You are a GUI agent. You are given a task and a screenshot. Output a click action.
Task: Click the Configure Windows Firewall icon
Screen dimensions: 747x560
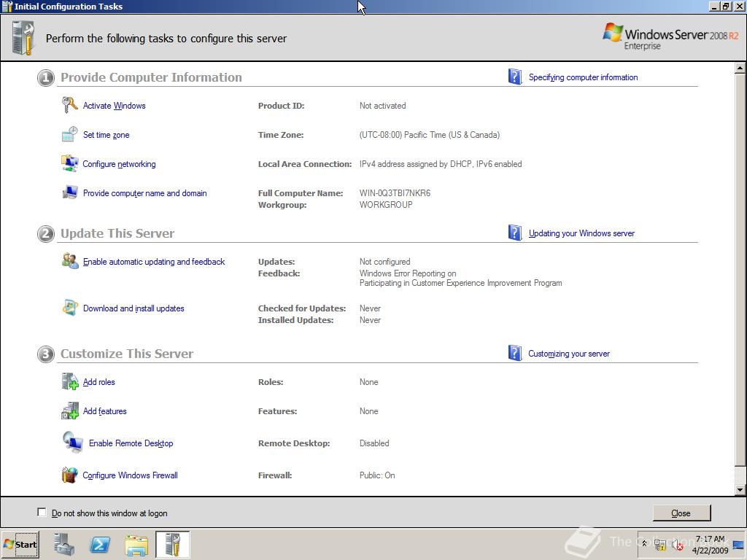(x=69, y=475)
